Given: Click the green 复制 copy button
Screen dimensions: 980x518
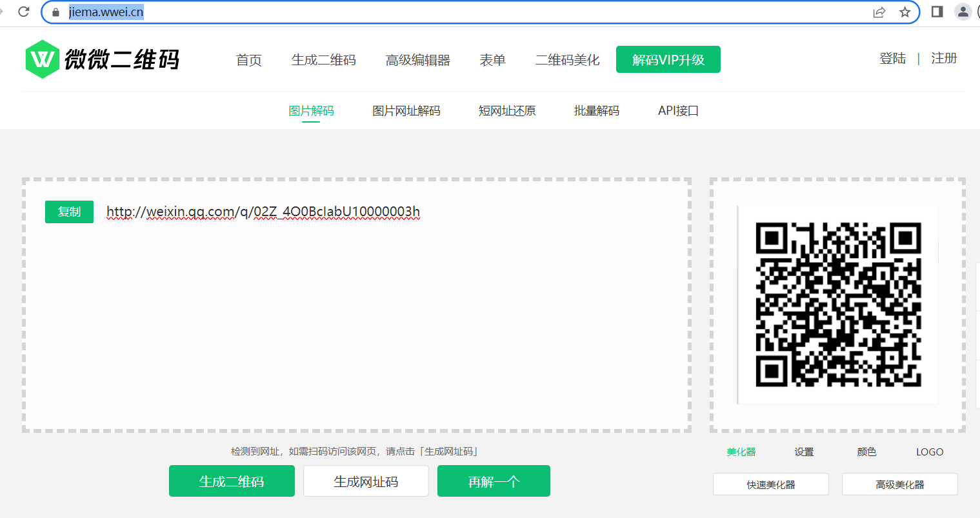Looking at the screenshot, I should 69,212.
